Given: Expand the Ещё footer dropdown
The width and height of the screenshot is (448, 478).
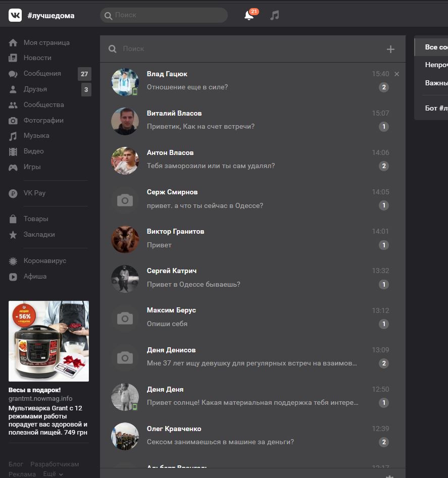Looking at the screenshot, I should (x=53, y=474).
